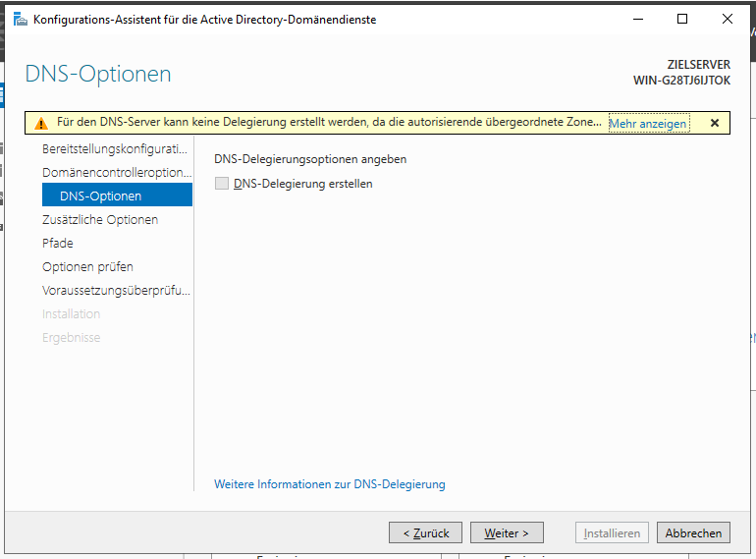Close the Konfigurations-Assistent window
756x559 pixels.
[x=728, y=19]
